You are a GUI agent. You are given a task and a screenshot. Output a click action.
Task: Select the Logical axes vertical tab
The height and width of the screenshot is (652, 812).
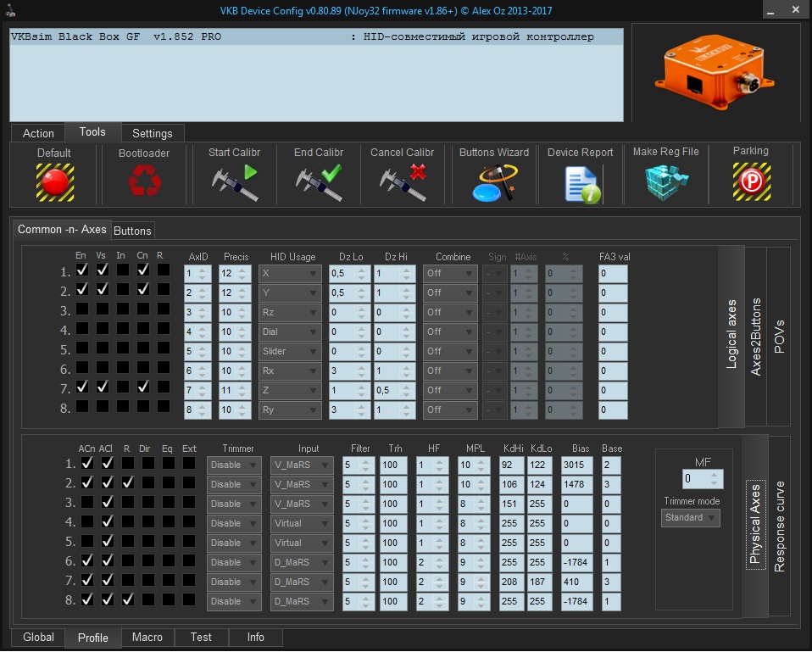point(731,334)
